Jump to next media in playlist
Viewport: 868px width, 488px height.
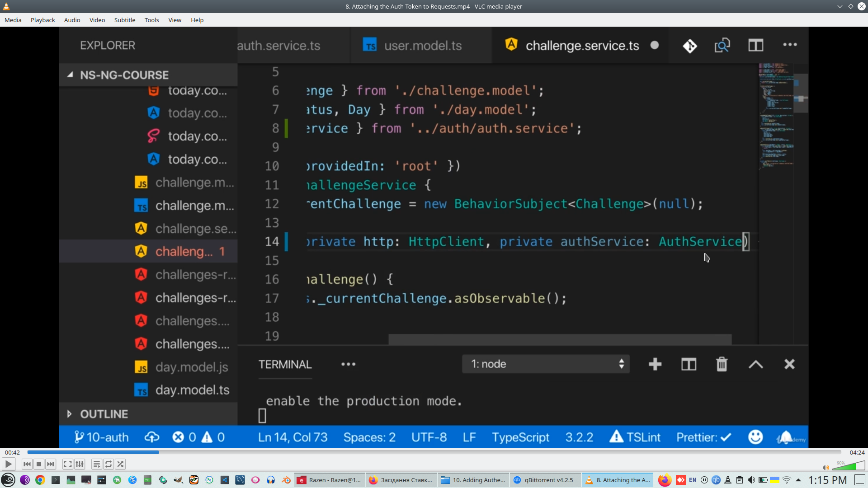pos(51,464)
